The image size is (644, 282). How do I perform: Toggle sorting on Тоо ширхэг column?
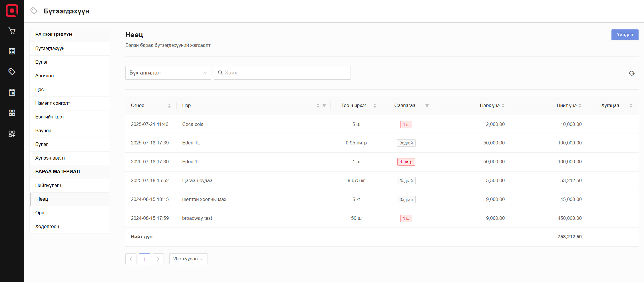click(375, 106)
